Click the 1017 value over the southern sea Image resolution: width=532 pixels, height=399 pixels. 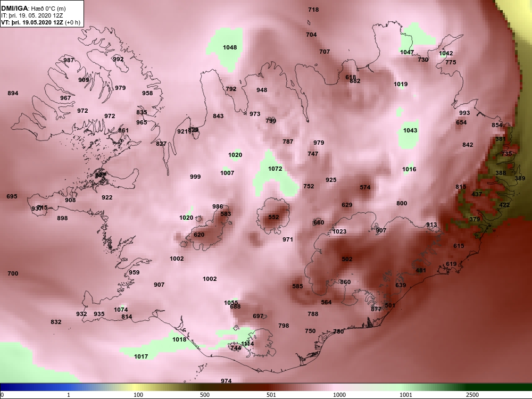tap(141, 356)
